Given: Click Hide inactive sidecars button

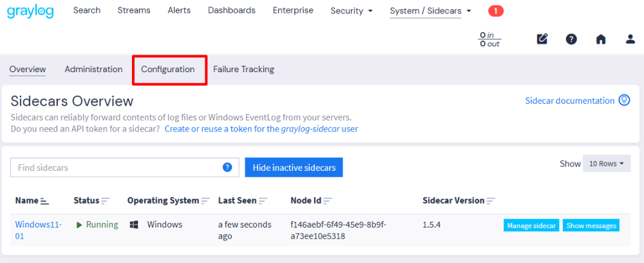Looking at the screenshot, I should (x=294, y=168).
